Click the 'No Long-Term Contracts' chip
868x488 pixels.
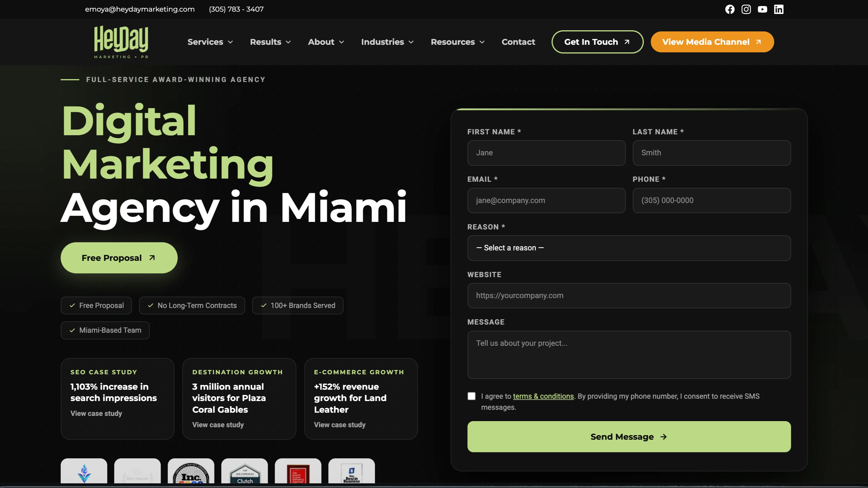point(192,305)
